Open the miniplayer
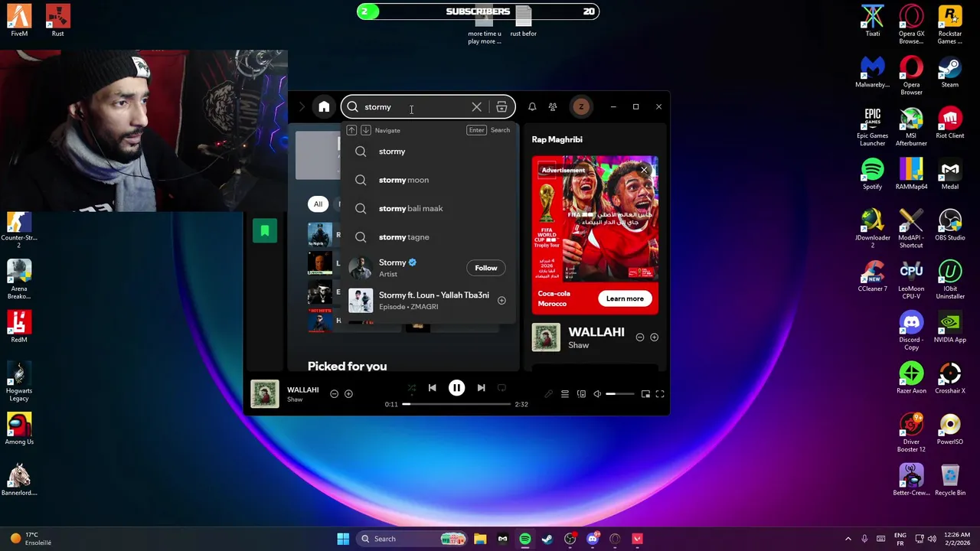The image size is (980, 551). (645, 394)
